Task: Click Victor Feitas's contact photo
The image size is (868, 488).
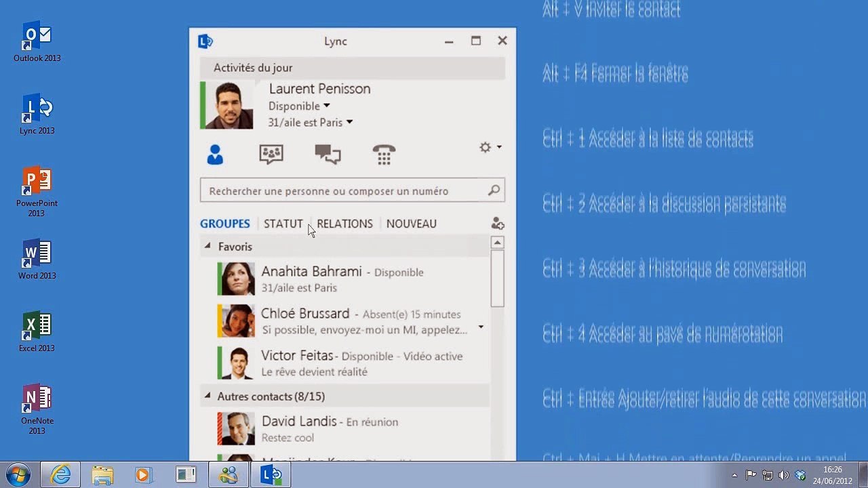Action: click(x=238, y=363)
